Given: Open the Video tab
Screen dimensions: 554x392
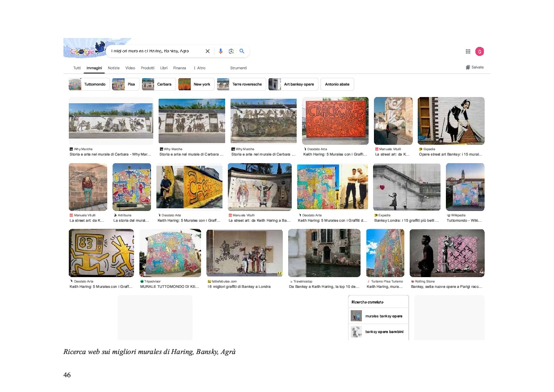Looking at the screenshot, I should coord(130,68).
